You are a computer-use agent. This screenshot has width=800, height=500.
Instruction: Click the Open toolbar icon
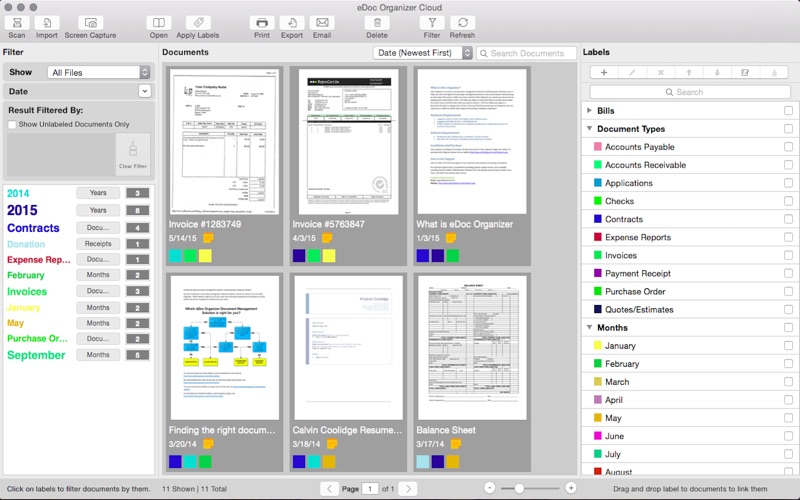[159, 23]
